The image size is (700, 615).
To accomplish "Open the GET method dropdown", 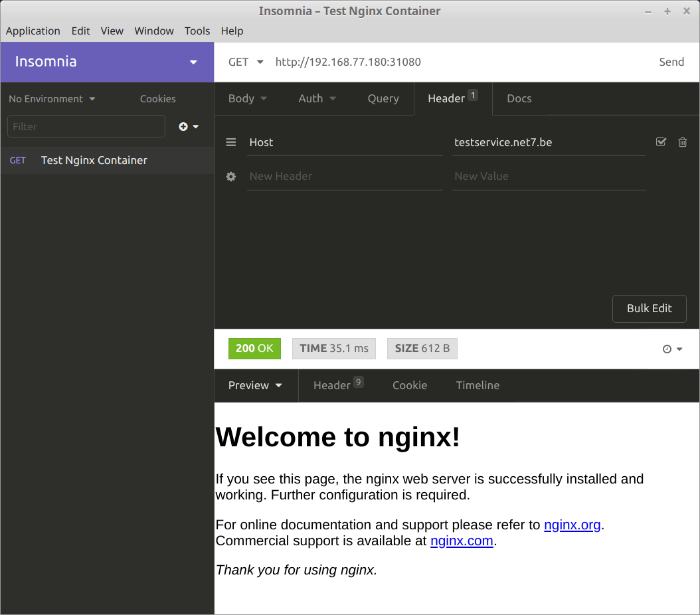I will click(x=246, y=62).
